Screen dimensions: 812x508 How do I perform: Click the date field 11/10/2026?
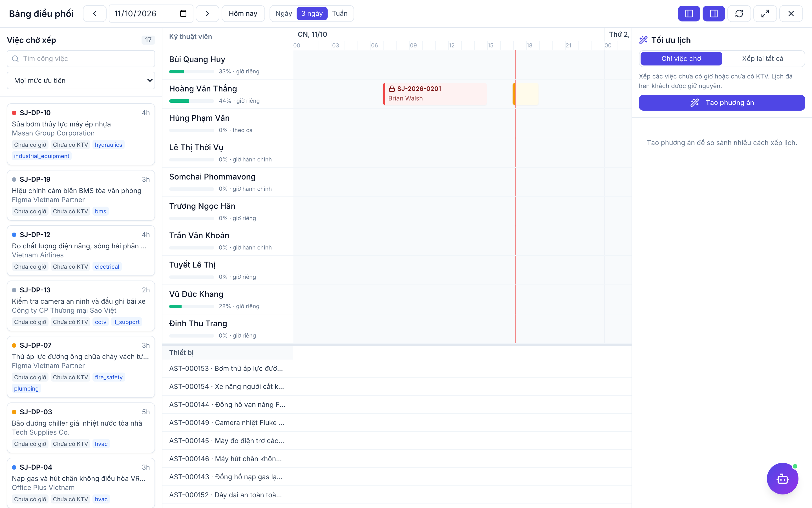coord(151,14)
